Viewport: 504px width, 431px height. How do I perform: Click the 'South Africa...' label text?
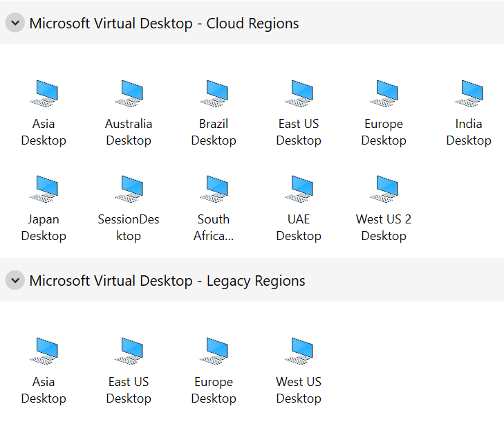[x=214, y=228]
